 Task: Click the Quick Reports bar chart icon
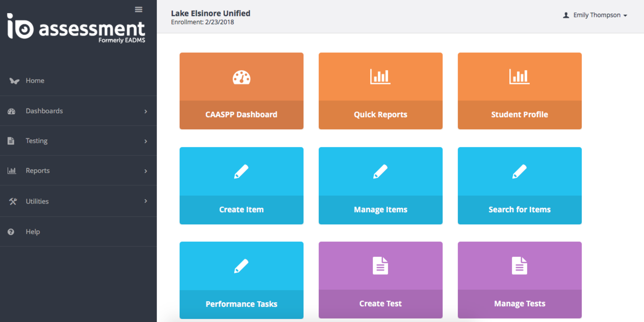tap(380, 77)
